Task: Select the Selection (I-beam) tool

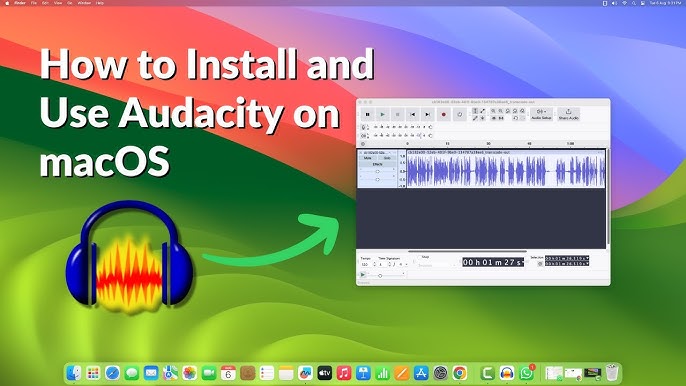Action: tap(475, 111)
